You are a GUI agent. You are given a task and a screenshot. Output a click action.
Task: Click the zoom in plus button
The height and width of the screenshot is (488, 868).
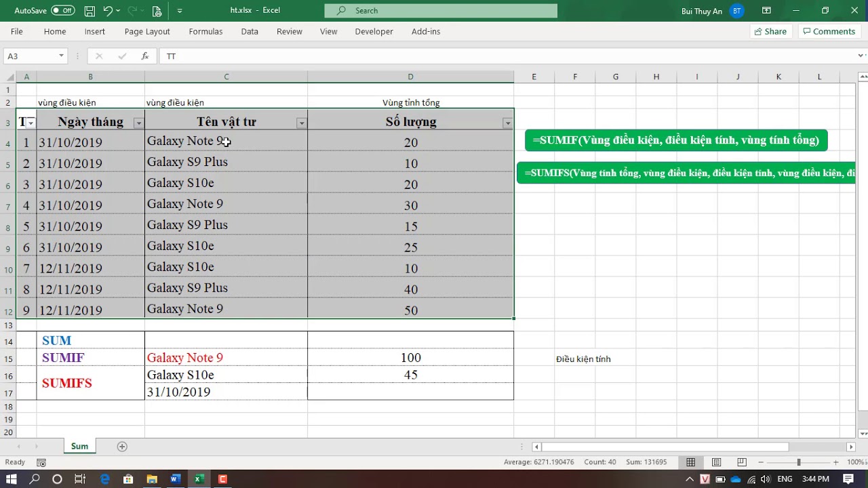(835, 462)
